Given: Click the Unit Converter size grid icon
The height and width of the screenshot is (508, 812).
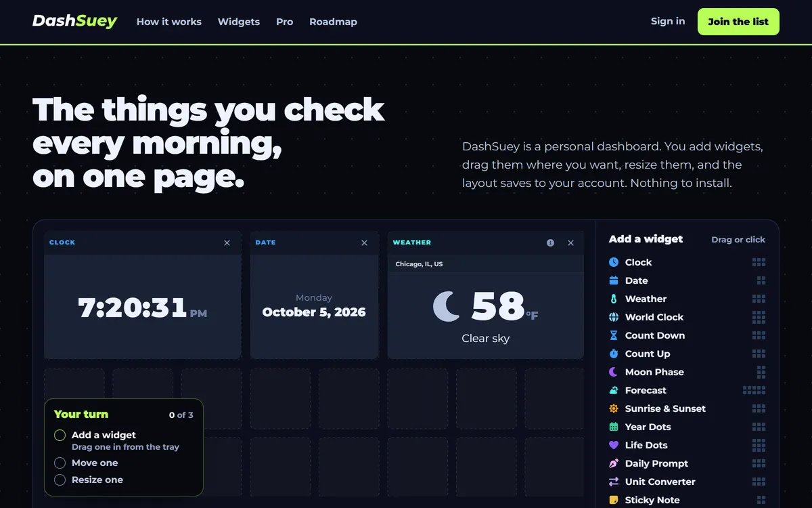Looking at the screenshot, I should 759,482.
